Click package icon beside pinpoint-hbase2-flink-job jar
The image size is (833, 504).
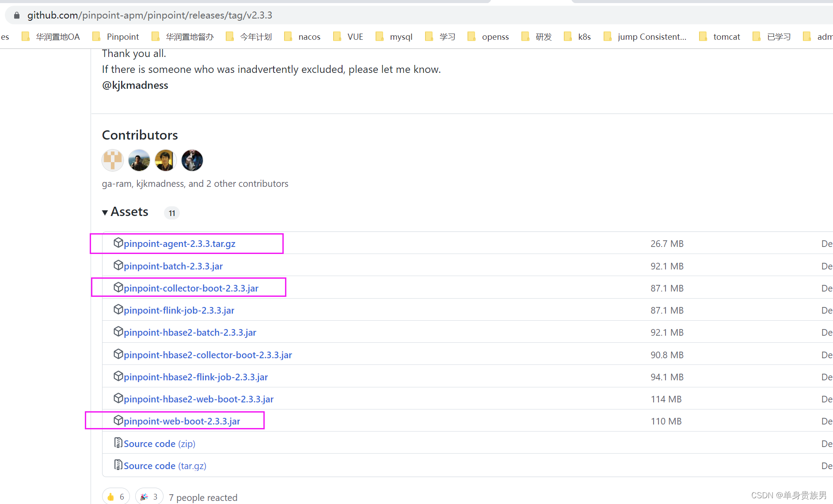[x=118, y=376]
